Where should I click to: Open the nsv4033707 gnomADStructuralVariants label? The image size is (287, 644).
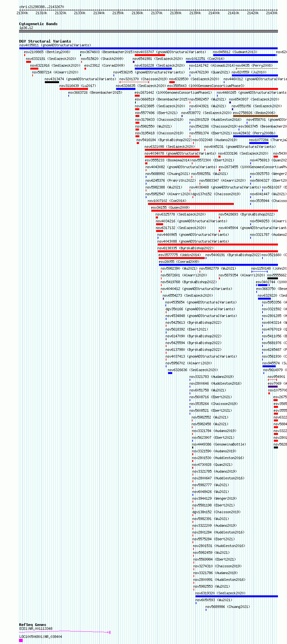point(170,52)
